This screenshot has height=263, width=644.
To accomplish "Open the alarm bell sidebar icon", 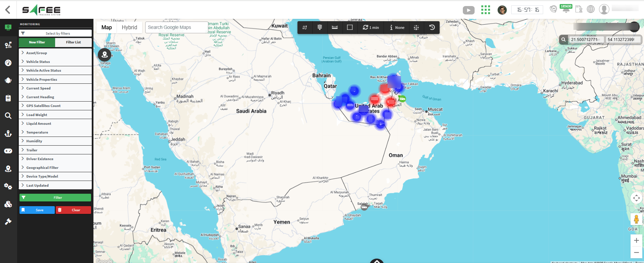I will (8, 80).
